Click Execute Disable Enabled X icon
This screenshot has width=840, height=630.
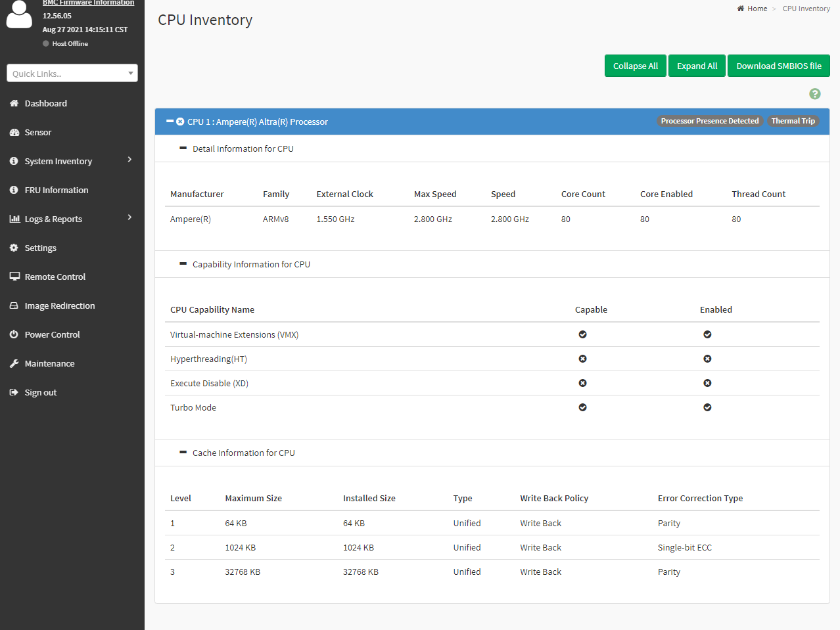(707, 383)
